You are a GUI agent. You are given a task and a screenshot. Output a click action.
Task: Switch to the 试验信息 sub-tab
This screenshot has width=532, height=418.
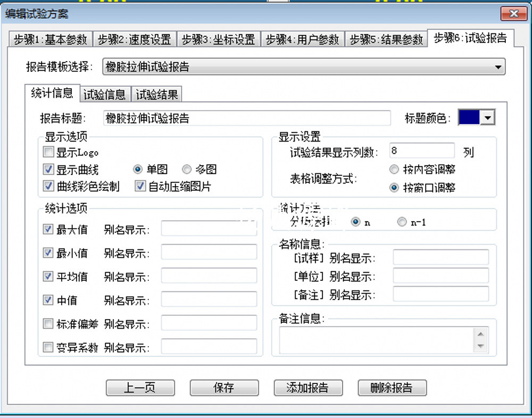coord(105,95)
